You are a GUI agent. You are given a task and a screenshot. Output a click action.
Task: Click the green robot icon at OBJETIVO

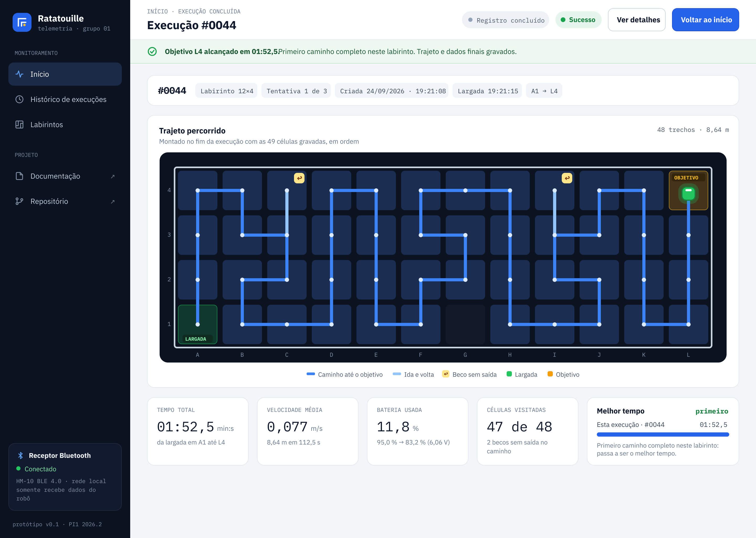coord(689,194)
